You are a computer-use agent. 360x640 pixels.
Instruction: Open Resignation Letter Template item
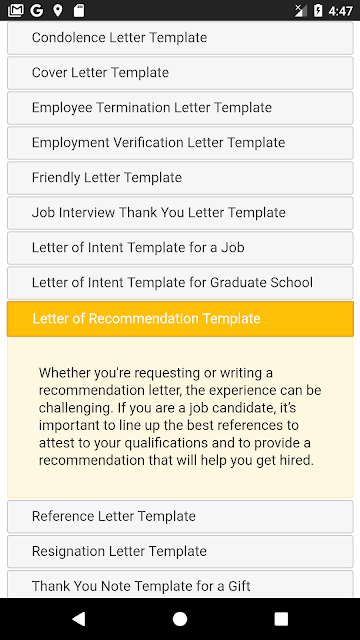(180, 552)
